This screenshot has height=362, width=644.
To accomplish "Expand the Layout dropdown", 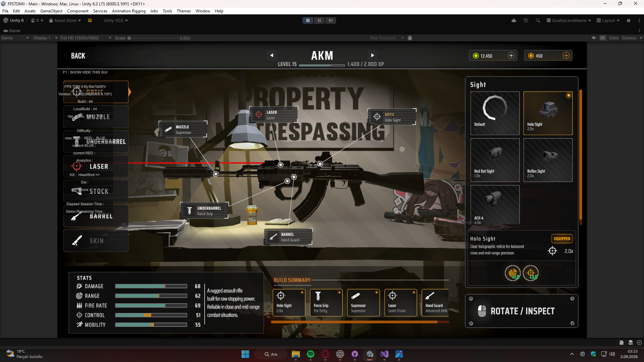I will click(x=608, y=20).
